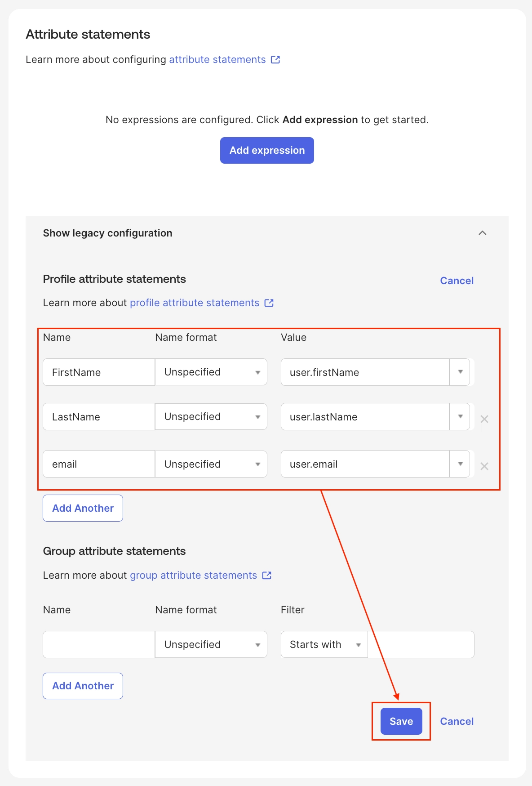Open Name format dropdown for FirstName
Screen dimensions: 532x786
pos(211,372)
